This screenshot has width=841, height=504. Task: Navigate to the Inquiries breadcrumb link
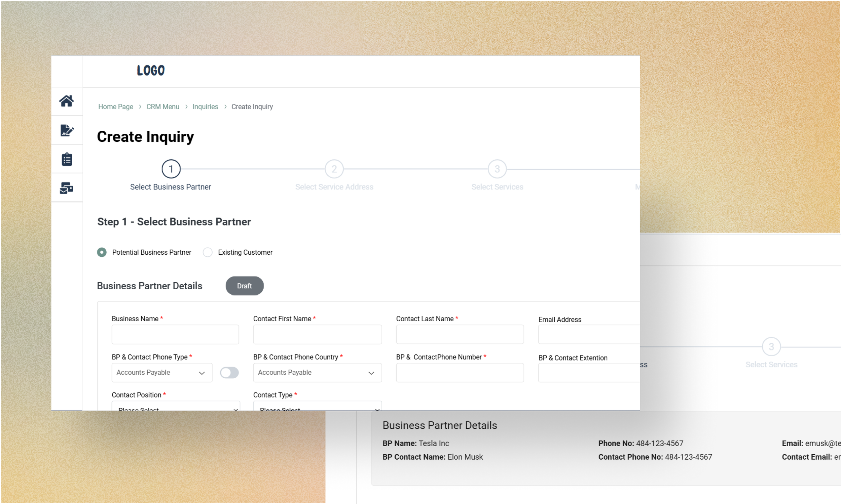[205, 107]
